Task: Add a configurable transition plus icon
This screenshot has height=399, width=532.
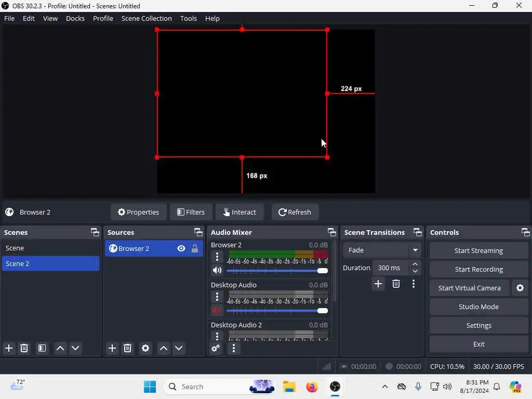Action: pos(378,284)
